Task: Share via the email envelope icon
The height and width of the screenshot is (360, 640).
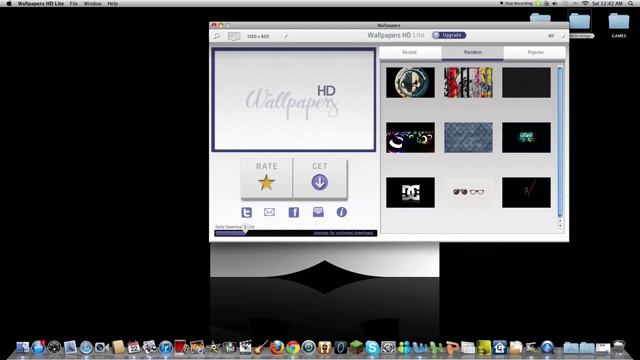Action: click(x=269, y=212)
